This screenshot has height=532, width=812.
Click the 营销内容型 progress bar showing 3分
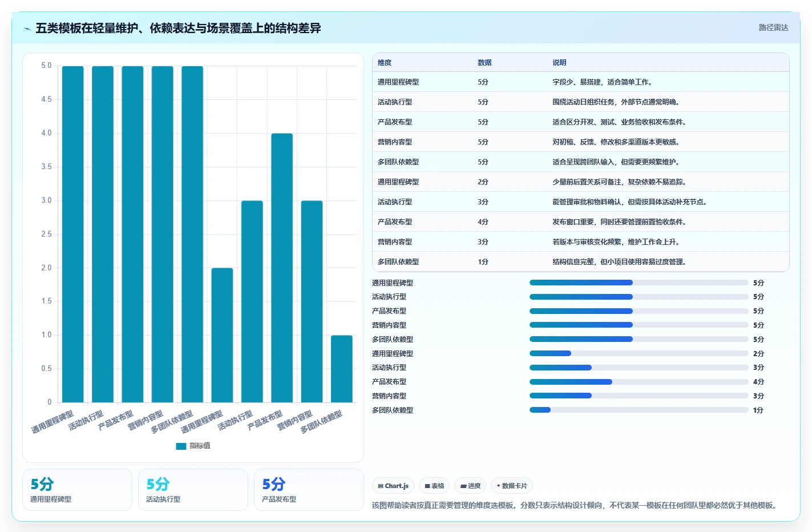[639, 396]
